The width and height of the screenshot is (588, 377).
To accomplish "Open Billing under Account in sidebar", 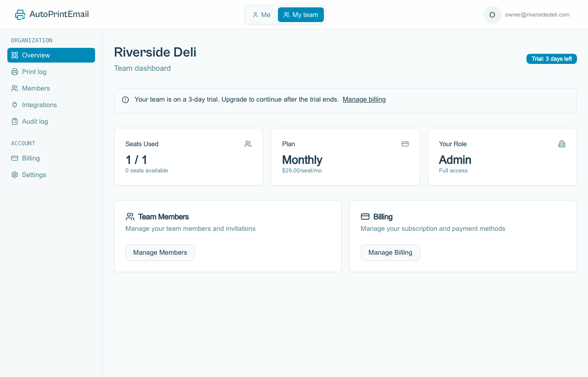I will click(x=51, y=158).
